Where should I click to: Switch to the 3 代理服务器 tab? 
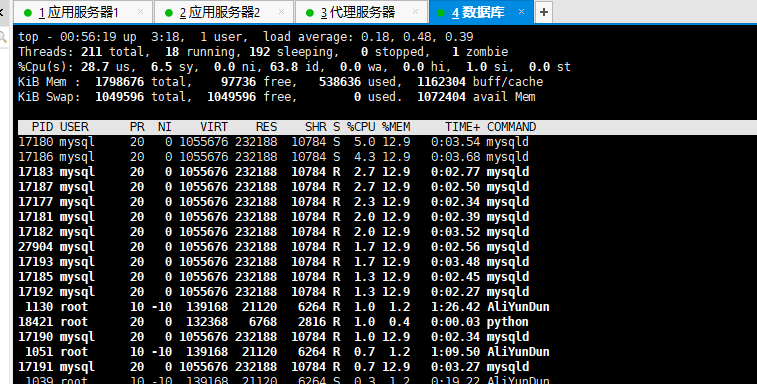pyautogui.click(x=361, y=12)
